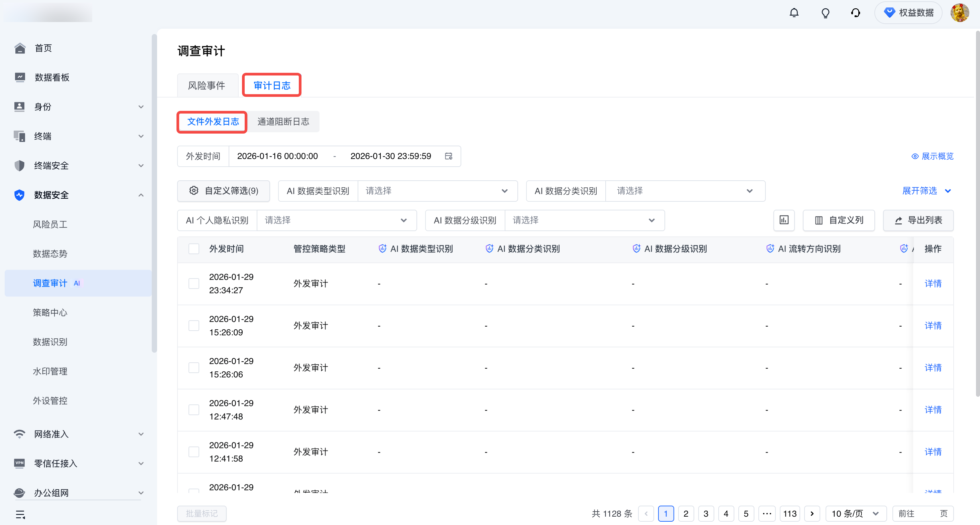This screenshot has height=525, width=980.
Task: Expand the 网络准入 sidebar section
Action: click(x=141, y=434)
